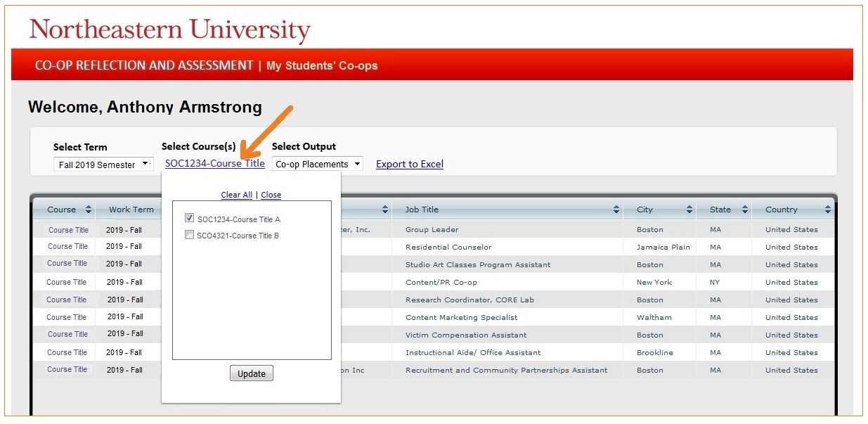Select Recruitment and Community Partnerships Assistant
868x424 pixels.
[506, 371]
